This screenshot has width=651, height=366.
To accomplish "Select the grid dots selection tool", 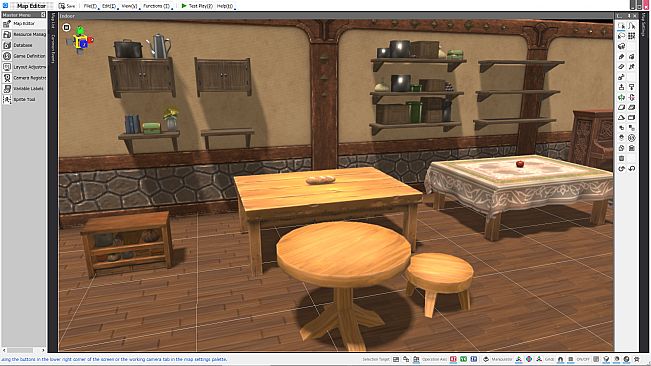I will click(631, 36).
